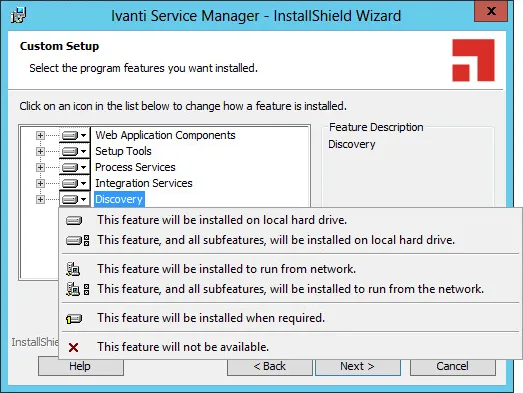
Task: Click the run-from-network computer icon
Action: coord(73,269)
